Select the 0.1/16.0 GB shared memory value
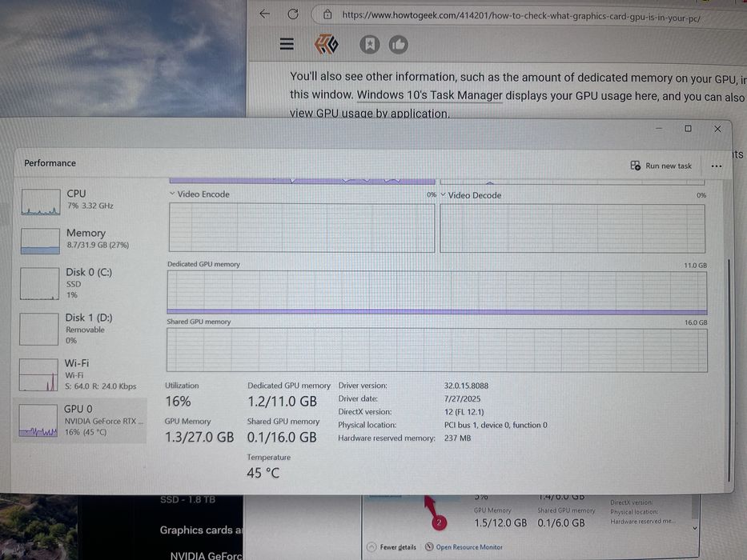This screenshot has width=747, height=560. click(282, 437)
